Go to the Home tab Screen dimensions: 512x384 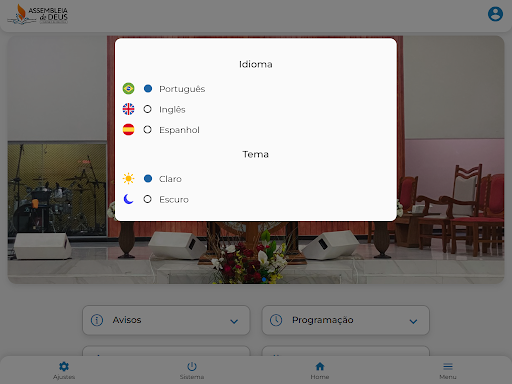pos(320,370)
